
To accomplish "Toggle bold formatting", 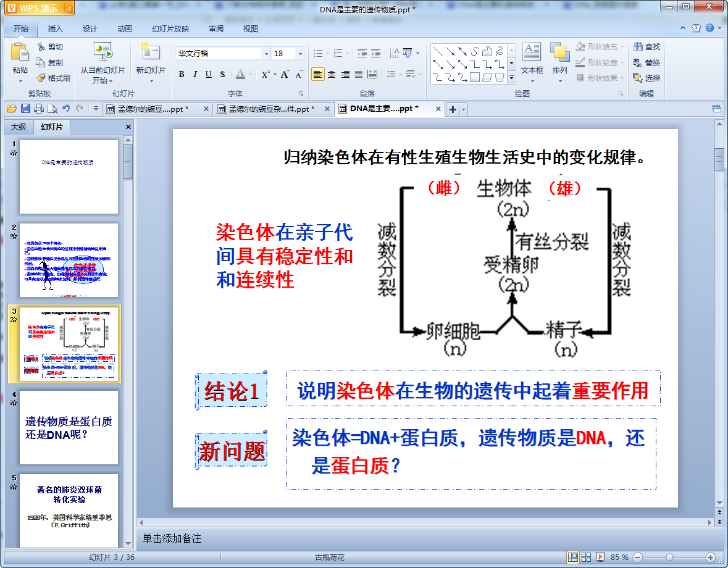I will click(x=182, y=74).
